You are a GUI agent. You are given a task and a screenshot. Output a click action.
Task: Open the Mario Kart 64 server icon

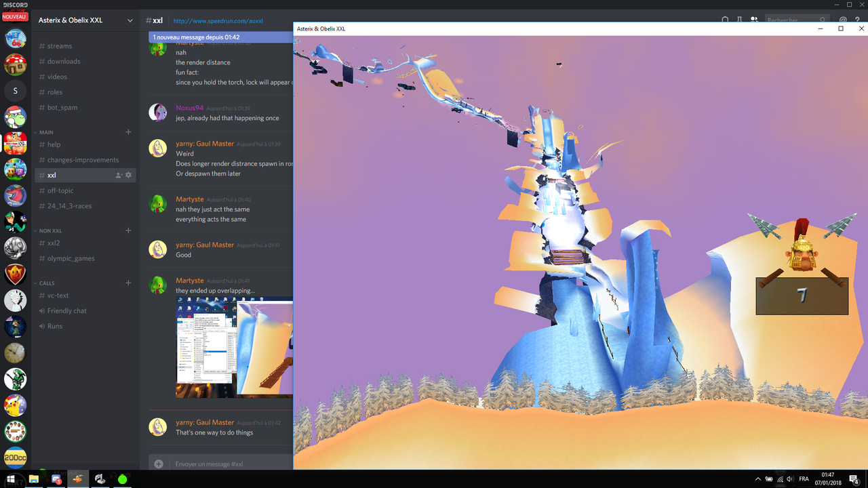click(x=16, y=39)
